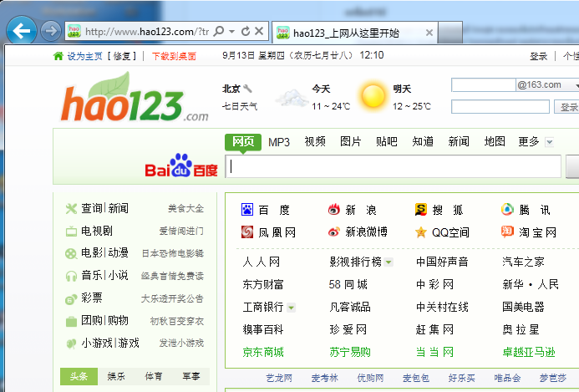Select the 娱乐 news tab

tap(117, 377)
